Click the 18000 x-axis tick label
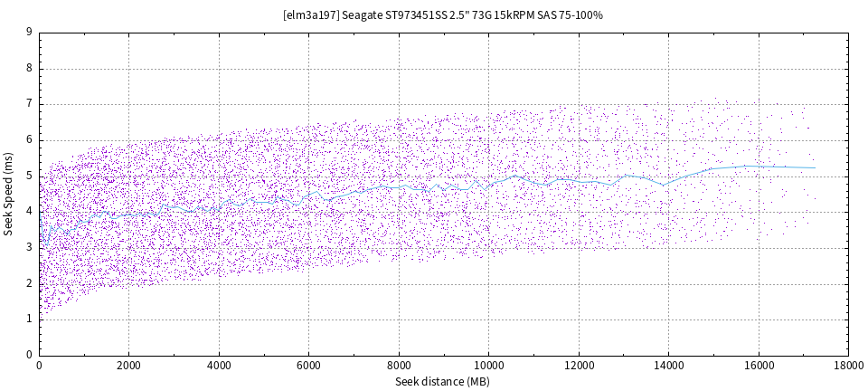Image resolution: width=868 pixels, height=391 pixels. (847, 366)
